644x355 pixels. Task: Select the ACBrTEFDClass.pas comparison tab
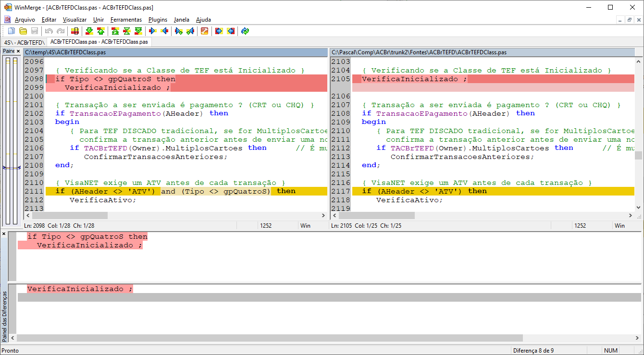(99, 42)
